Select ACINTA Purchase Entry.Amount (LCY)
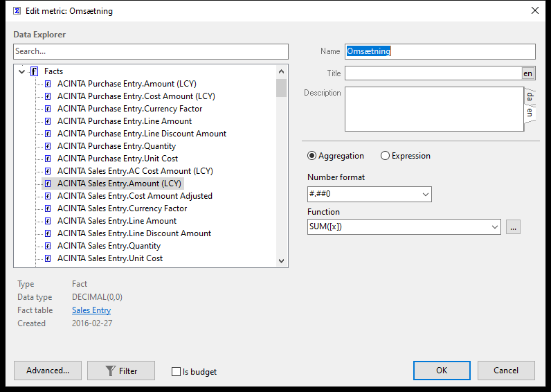This screenshot has width=551, height=392. click(x=127, y=84)
